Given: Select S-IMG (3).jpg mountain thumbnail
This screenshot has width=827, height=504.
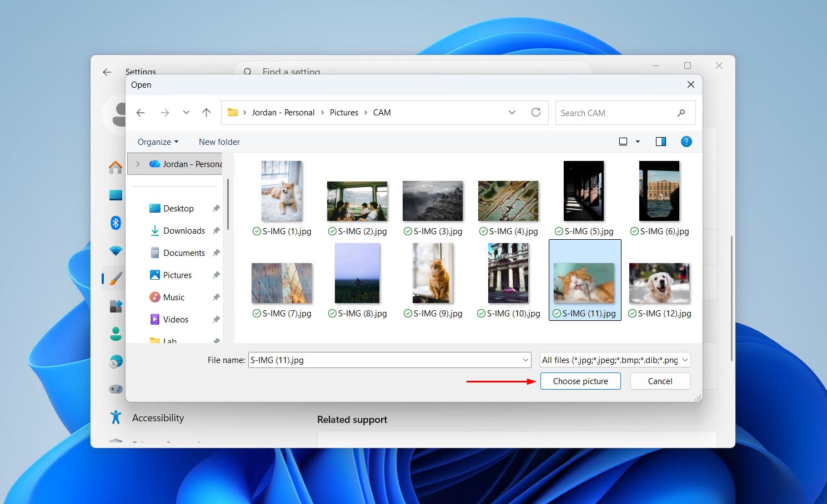Looking at the screenshot, I should pos(433,201).
